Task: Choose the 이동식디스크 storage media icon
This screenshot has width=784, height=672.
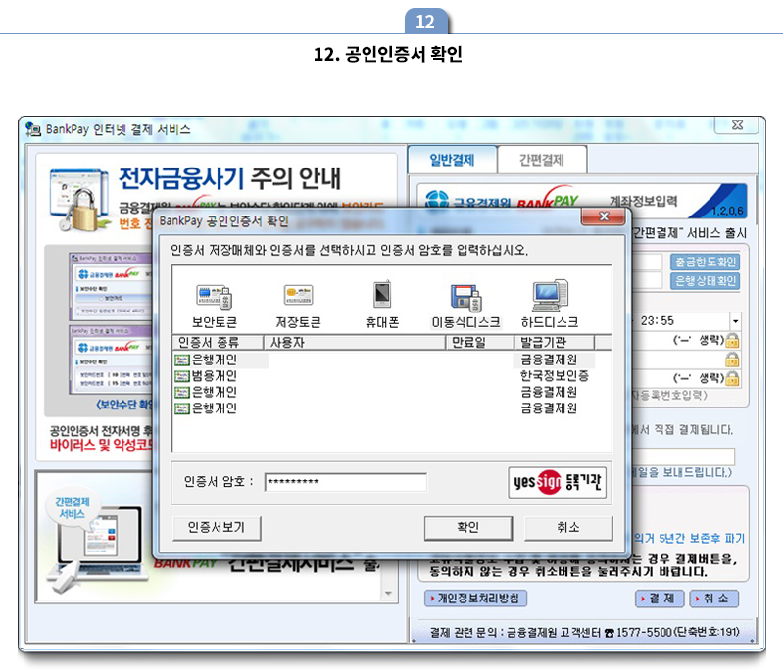Action: pos(465,305)
